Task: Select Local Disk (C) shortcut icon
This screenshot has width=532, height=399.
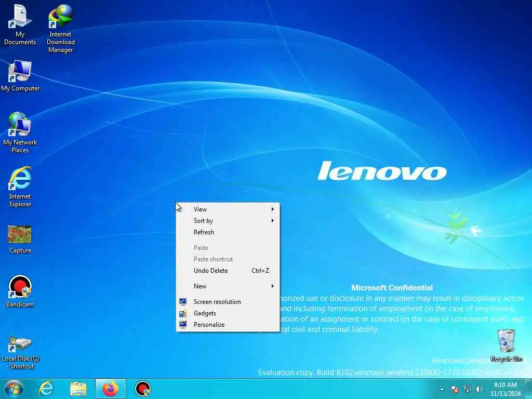Action: (20, 353)
